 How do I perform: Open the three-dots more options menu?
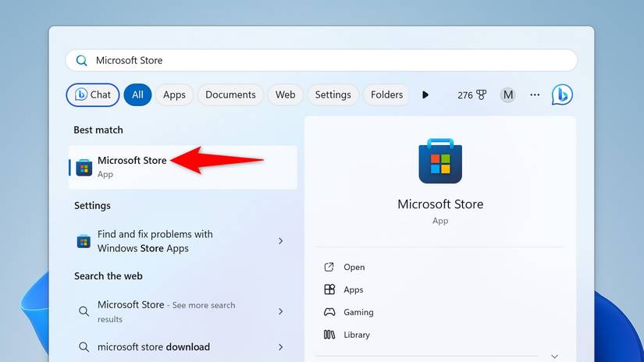[x=535, y=94]
